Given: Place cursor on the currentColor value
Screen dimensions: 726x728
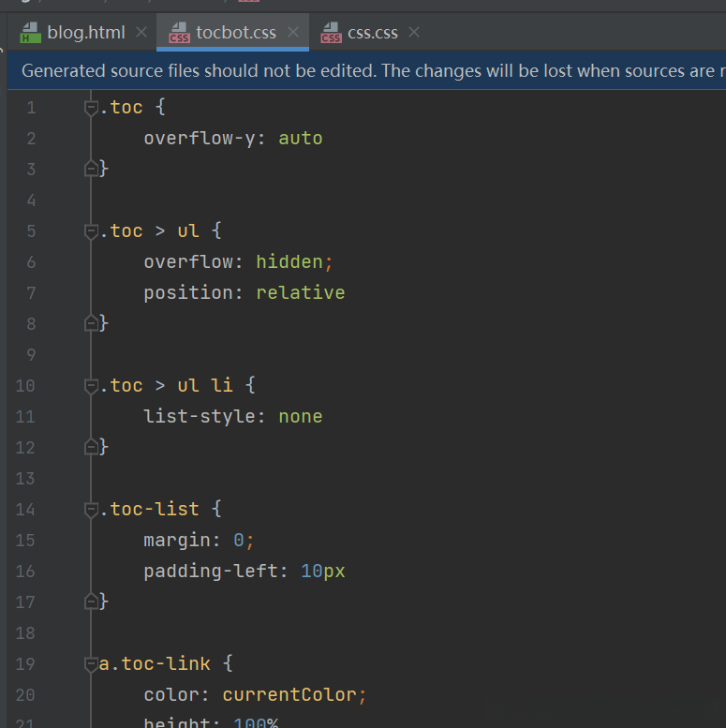Looking at the screenshot, I should (x=289, y=695).
